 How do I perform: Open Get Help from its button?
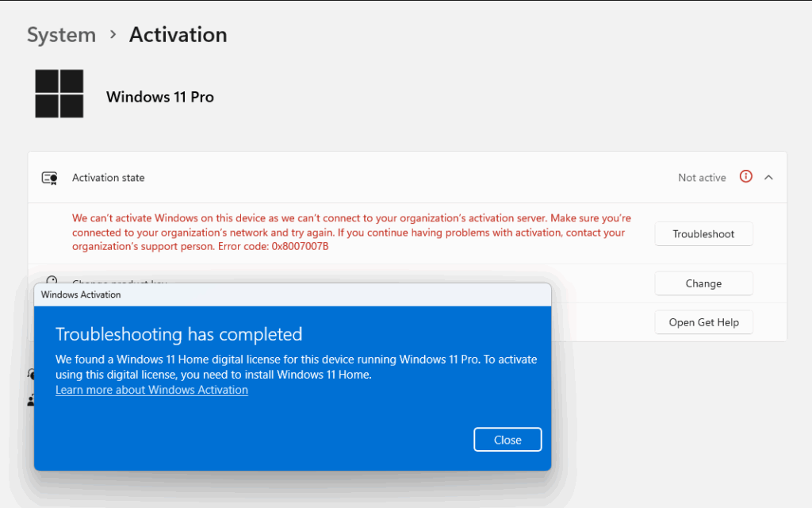(703, 321)
